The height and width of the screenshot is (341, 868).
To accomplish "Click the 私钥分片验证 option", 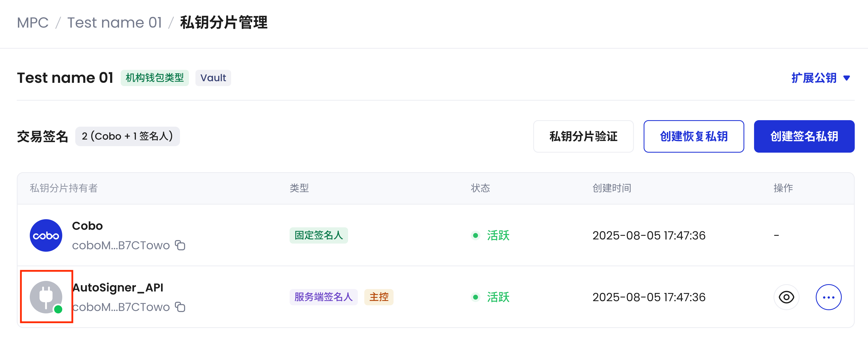I will point(583,136).
